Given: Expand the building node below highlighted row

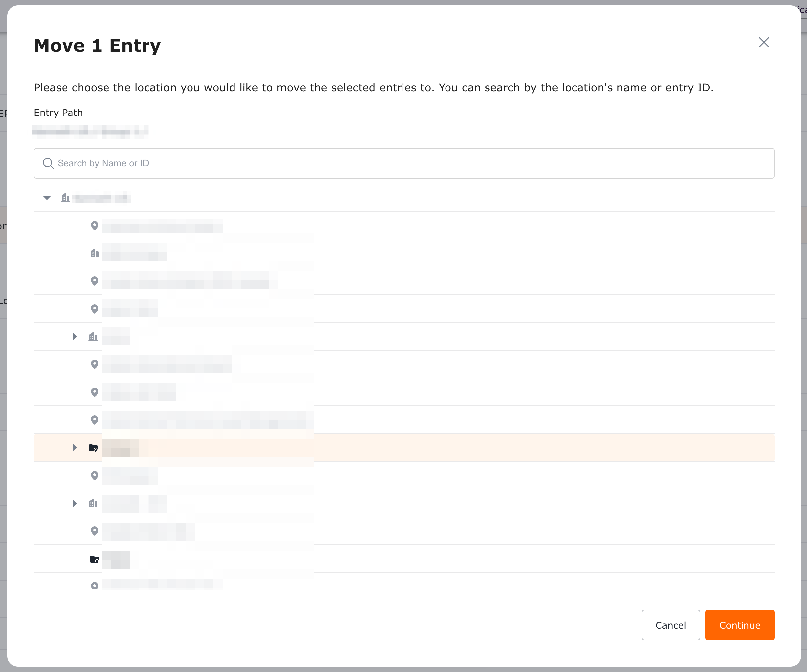Looking at the screenshot, I should (75, 503).
